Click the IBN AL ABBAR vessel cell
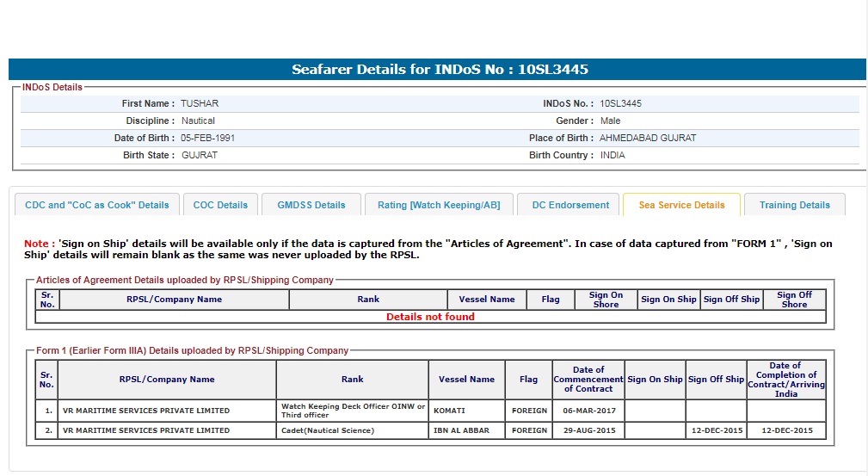 pos(462,430)
